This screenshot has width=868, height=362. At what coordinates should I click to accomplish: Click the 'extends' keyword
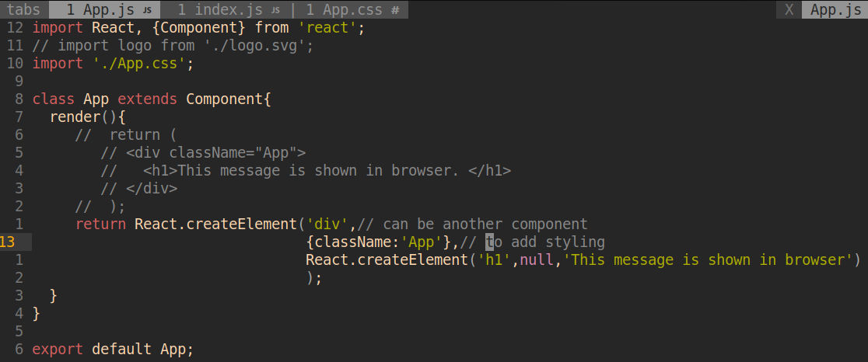click(x=147, y=99)
